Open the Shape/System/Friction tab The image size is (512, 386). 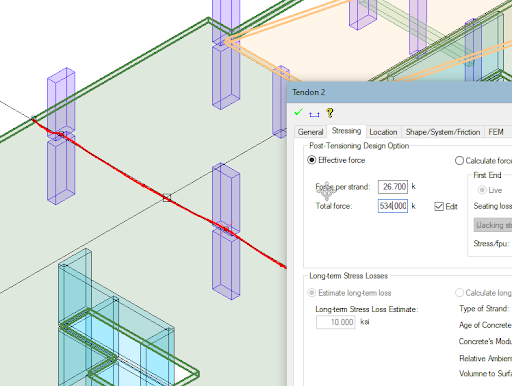443,132
